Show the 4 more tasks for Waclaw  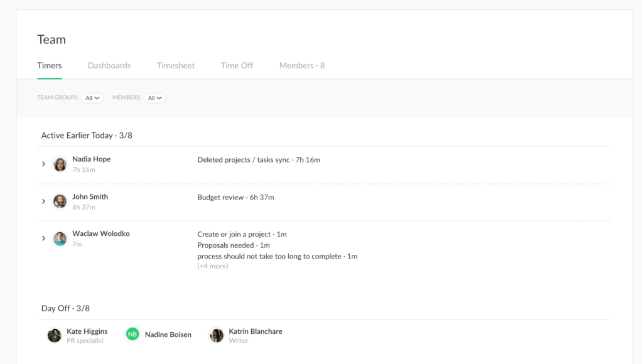click(x=213, y=265)
